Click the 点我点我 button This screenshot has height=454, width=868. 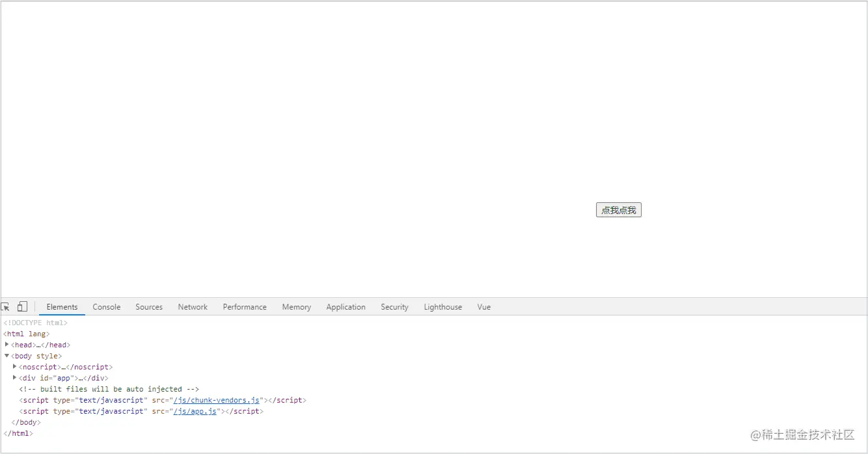click(619, 210)
